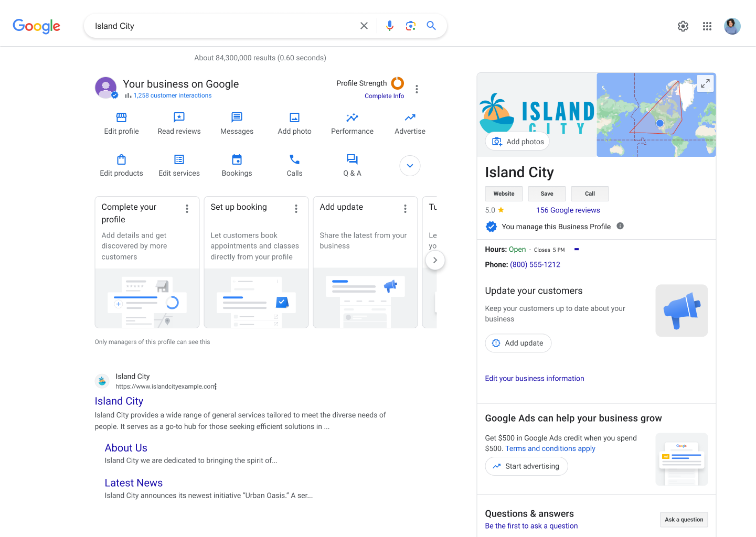Viewport: 756px width, 537px height.
Task: Open Edit products
Action: 121,166
